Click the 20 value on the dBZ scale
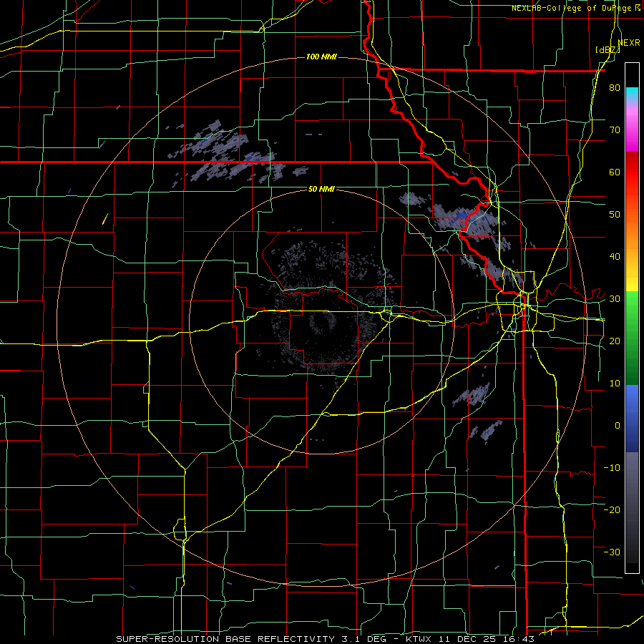The image size is (644, 644). coord(615,341)
